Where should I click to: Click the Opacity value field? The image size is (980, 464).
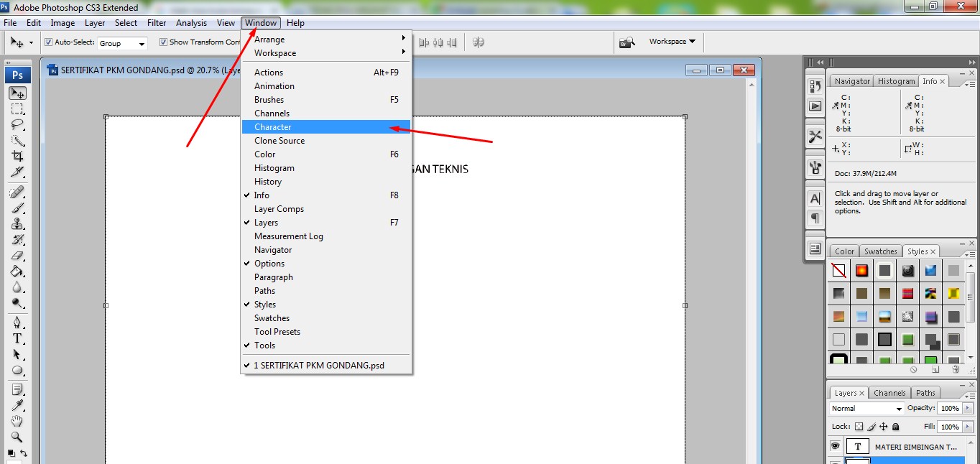click(x=949, y=408)
